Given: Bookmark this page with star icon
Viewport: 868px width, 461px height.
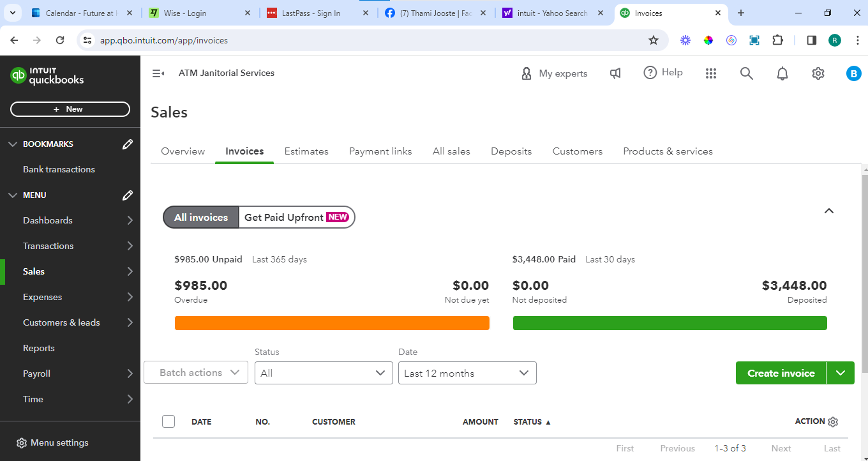Looking at the screenshot, I should coord(654,40).
